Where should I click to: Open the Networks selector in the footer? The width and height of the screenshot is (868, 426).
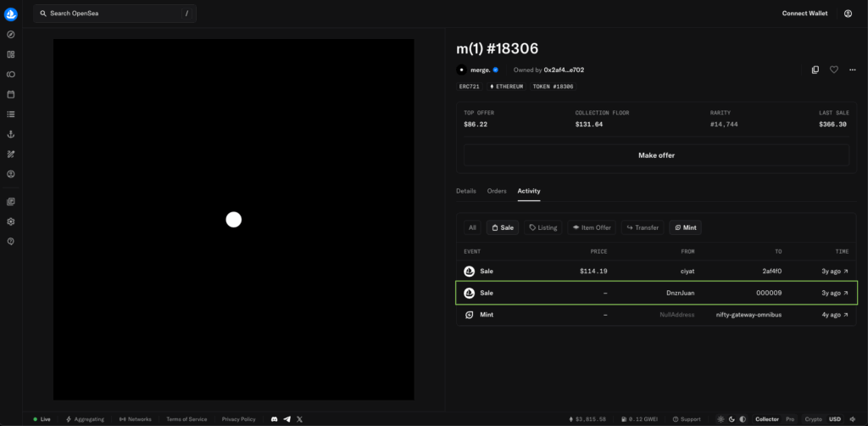pos(135,419)
